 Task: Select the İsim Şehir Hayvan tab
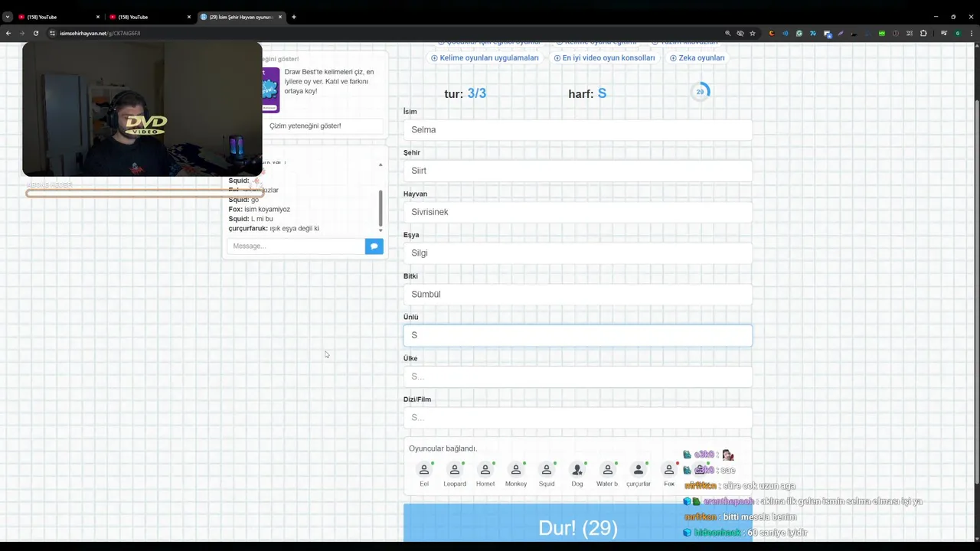[240, 17]
